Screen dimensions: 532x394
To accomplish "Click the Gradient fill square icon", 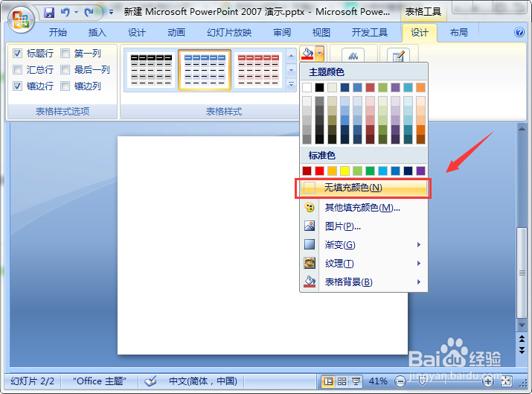I will click(x=310, y=244).
